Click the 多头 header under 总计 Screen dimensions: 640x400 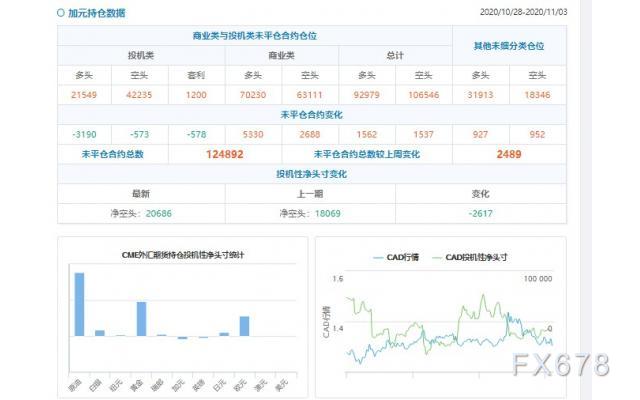coord(367,75)
